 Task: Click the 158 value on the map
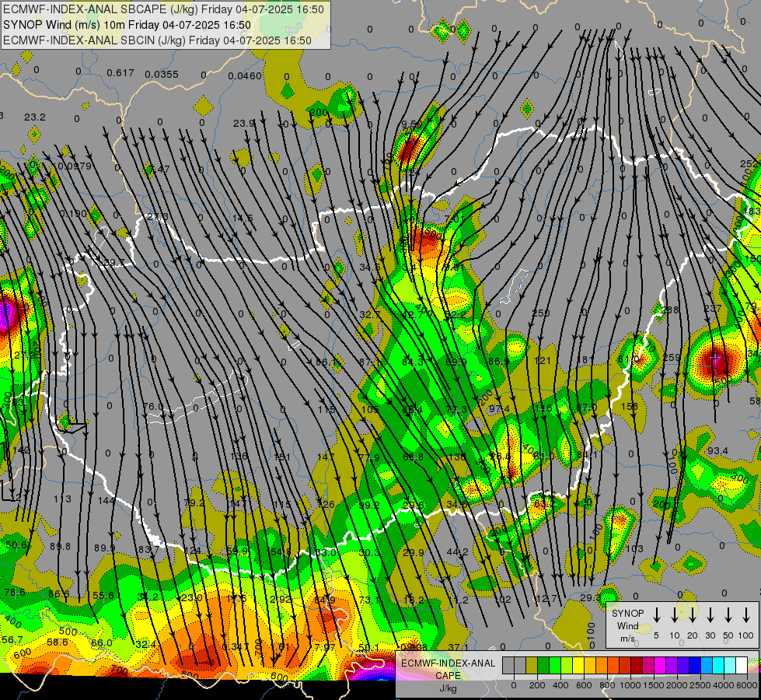tap(630, 406)
